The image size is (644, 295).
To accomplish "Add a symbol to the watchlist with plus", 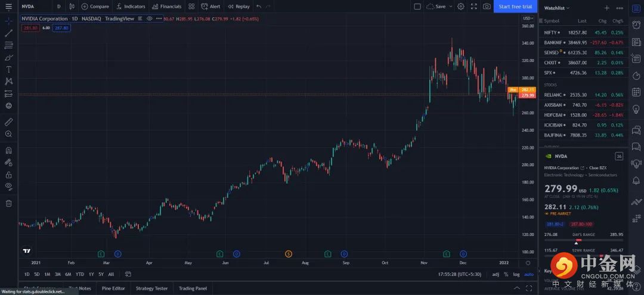I will [x=607, y=8].
